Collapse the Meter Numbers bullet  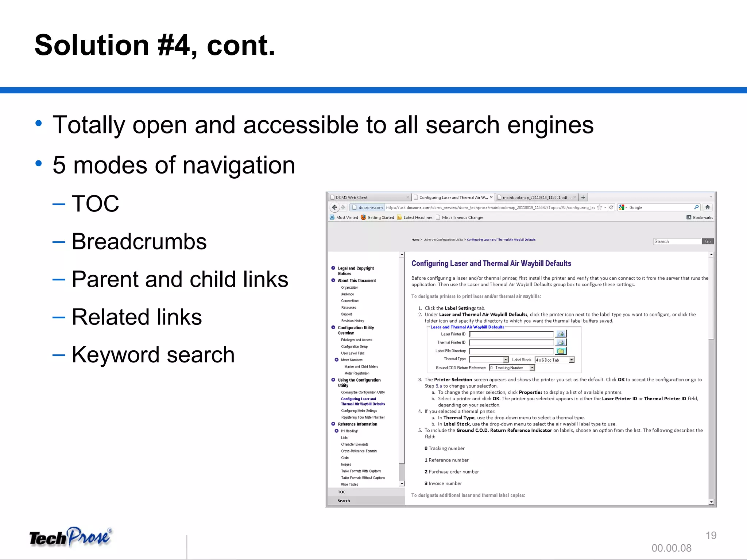pos(337,360)
